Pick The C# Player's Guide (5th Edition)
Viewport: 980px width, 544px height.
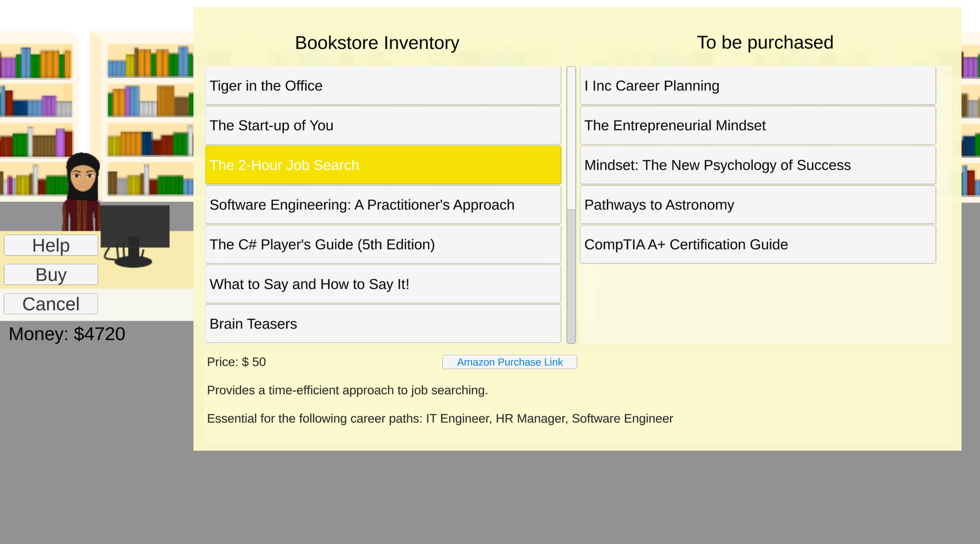pos(383,244)
